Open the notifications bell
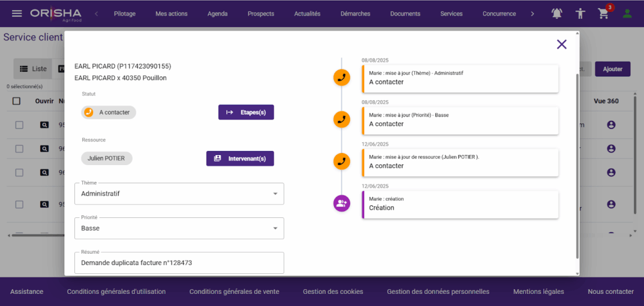The image size is (644, 306). [x=557, y=13]
